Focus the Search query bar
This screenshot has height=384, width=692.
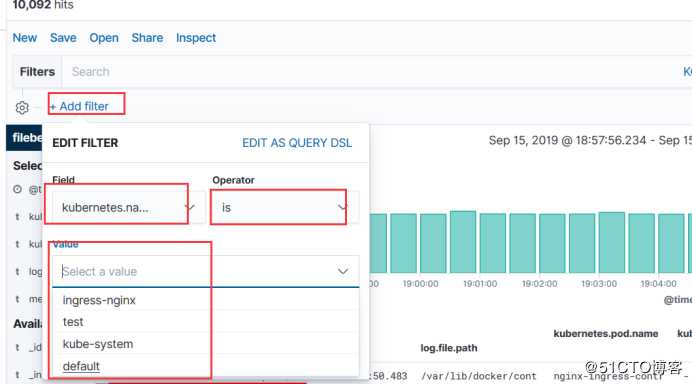[371, 72]
